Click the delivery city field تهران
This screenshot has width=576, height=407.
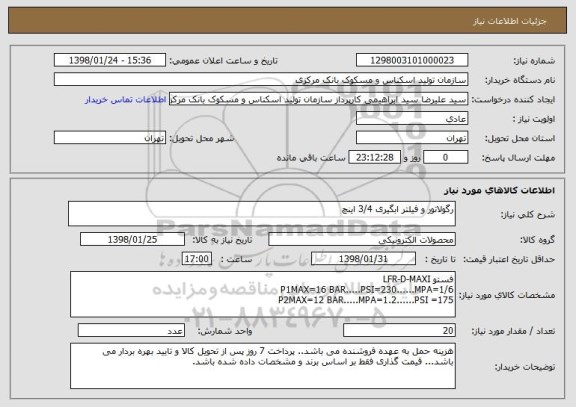[110, 138]
